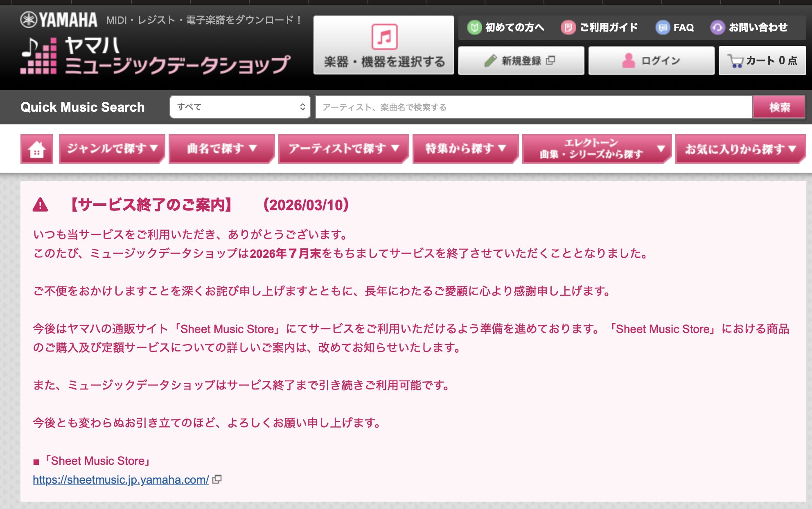Click the Yamaha Music Data Shop logo
Screen dimensions: 812x509
coord(156,56)
